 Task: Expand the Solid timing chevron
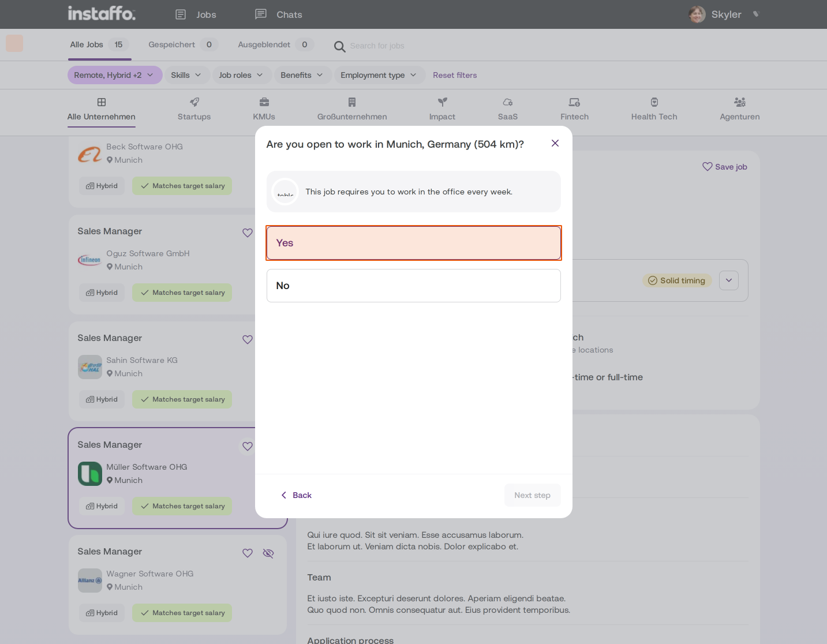click(729, 280)
